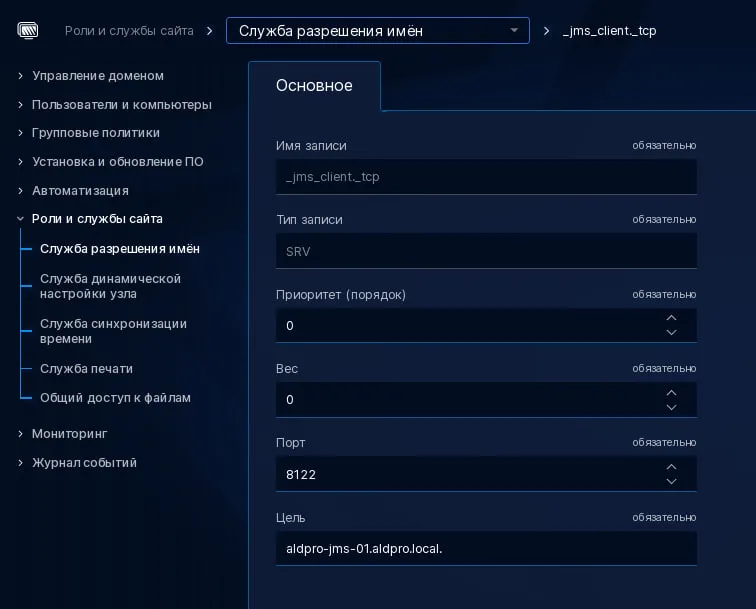
Task: Decrement the Порт value with down arrow
Action: pyautogui.click(x=671, y=482)
